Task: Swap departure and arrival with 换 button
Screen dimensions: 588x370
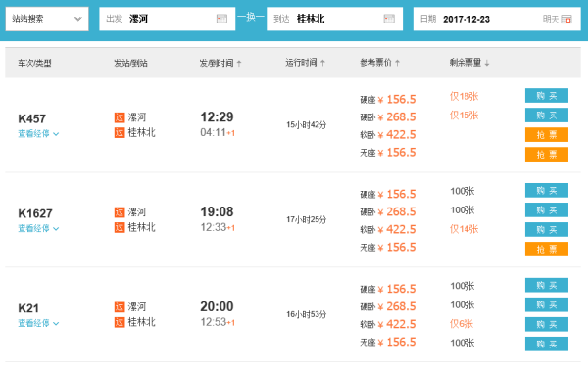Action: [x=251, y=17]
